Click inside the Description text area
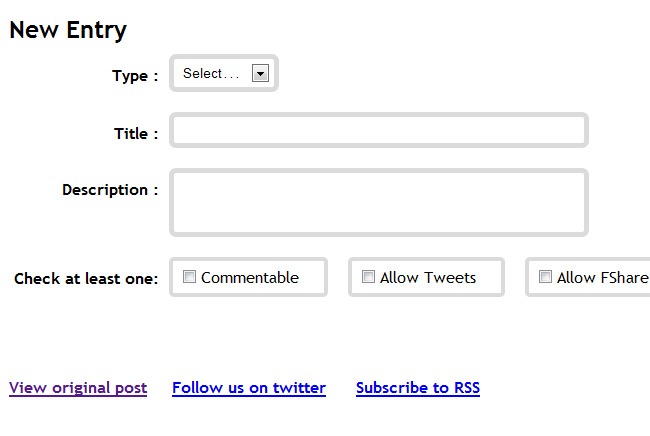650x436 pixels. (378, 203)
